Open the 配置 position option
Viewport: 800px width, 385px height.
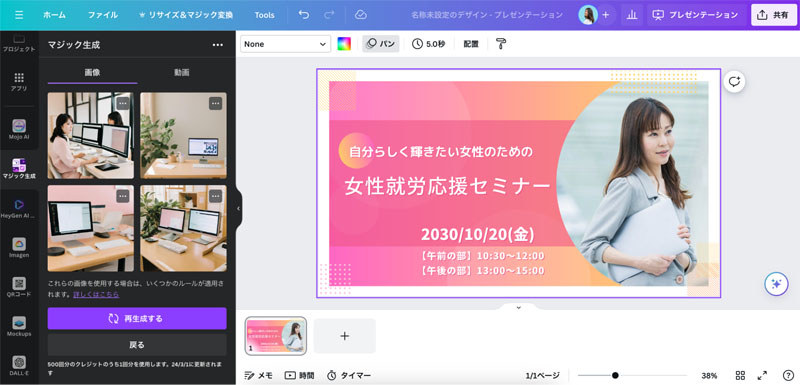click(x=471, y=44)
